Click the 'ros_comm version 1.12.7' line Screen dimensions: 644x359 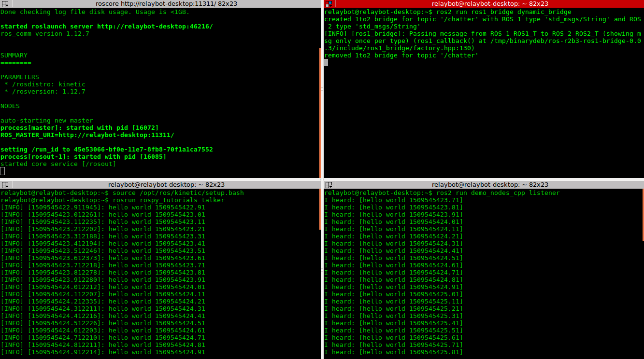pos(45,34)
